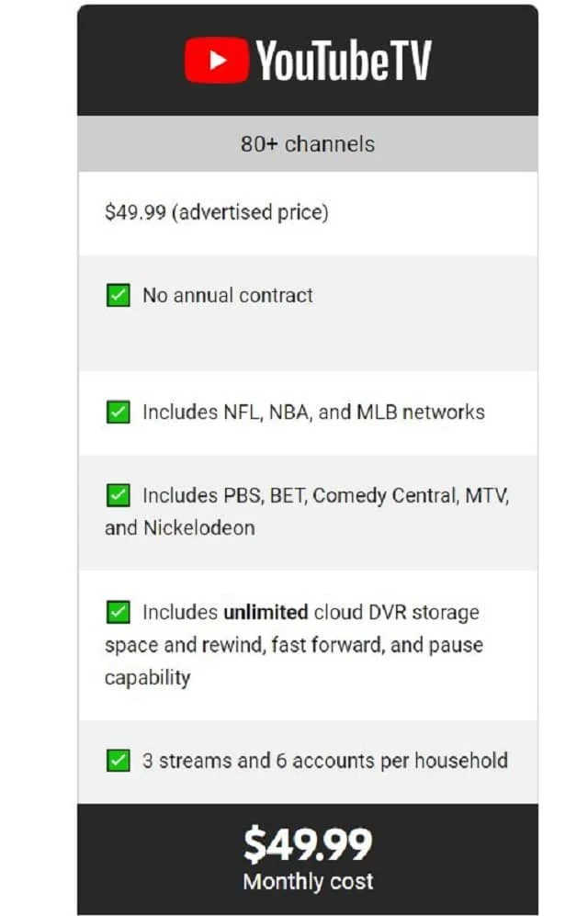Click Comedy Central, MTV text
Viewport: 588px width, 916px height.
pos(411,495)
